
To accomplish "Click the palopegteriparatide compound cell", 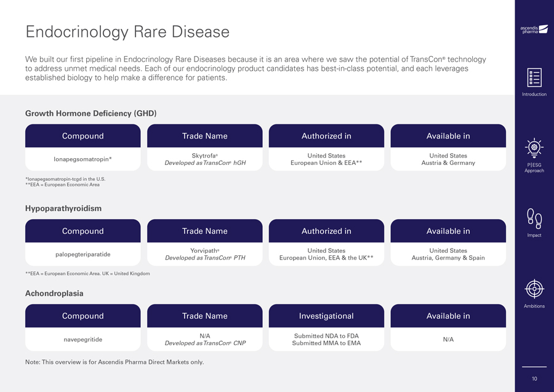I will click(83, 254).
